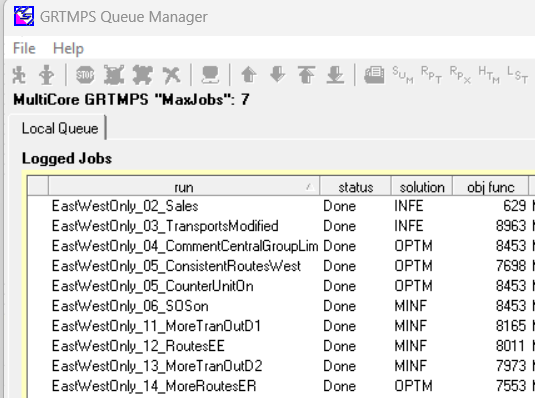Select the EastWestOnly_14_MoreRoutesER job

coord(154,386)
